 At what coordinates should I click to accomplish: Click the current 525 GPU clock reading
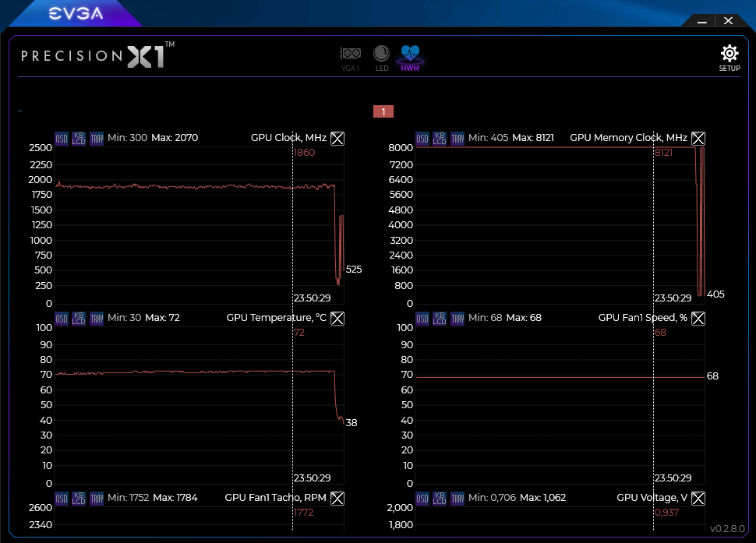point(353,270)
